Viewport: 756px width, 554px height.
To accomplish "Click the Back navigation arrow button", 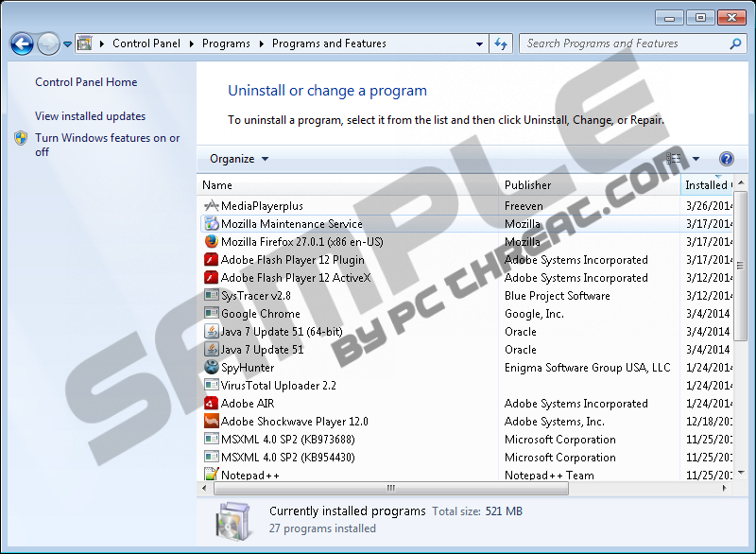I will pyautogui.click(x=22, y=43).
